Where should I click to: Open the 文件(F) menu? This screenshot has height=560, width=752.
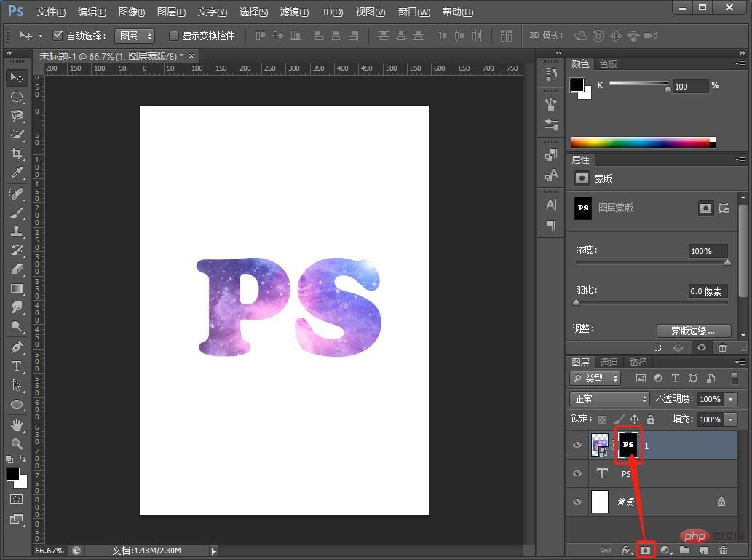coord(51,12)
